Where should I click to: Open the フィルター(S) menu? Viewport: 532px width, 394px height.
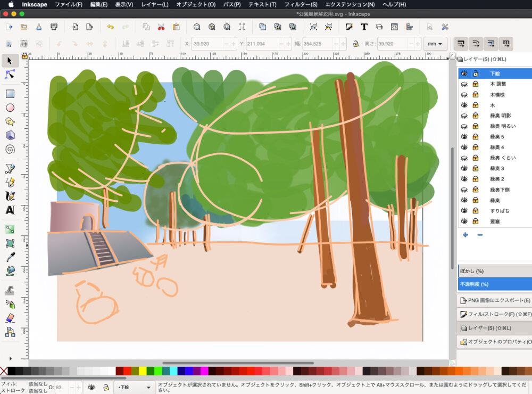pos(301,4)
